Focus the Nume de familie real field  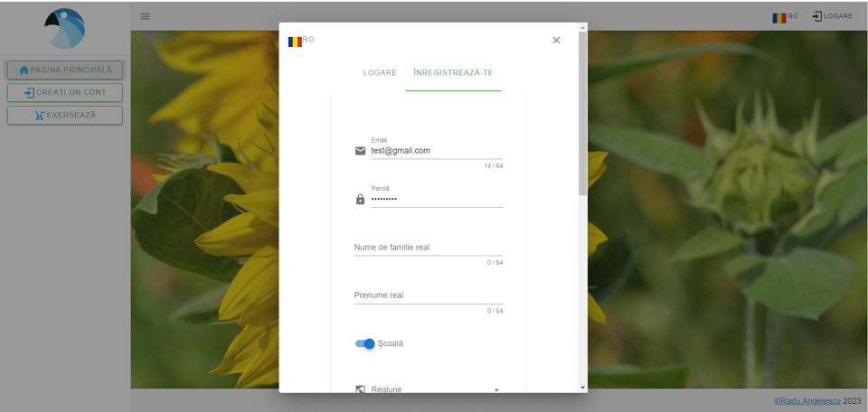(x=428, y=247)
